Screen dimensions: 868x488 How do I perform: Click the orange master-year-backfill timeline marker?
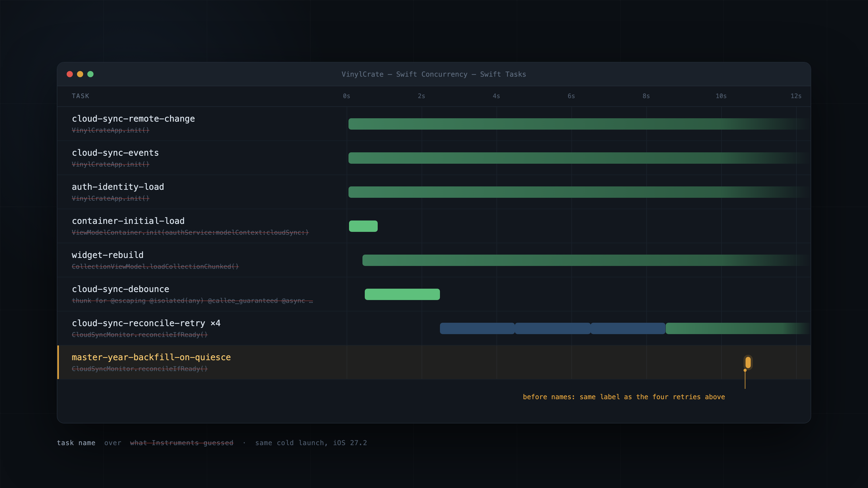pyautogui.click(x=748, y=363)
